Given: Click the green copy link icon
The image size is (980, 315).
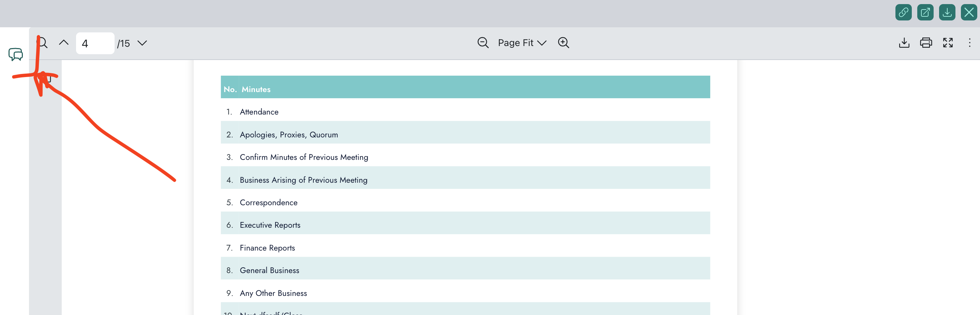Looking at the screenshot, I should coord(903,13).
